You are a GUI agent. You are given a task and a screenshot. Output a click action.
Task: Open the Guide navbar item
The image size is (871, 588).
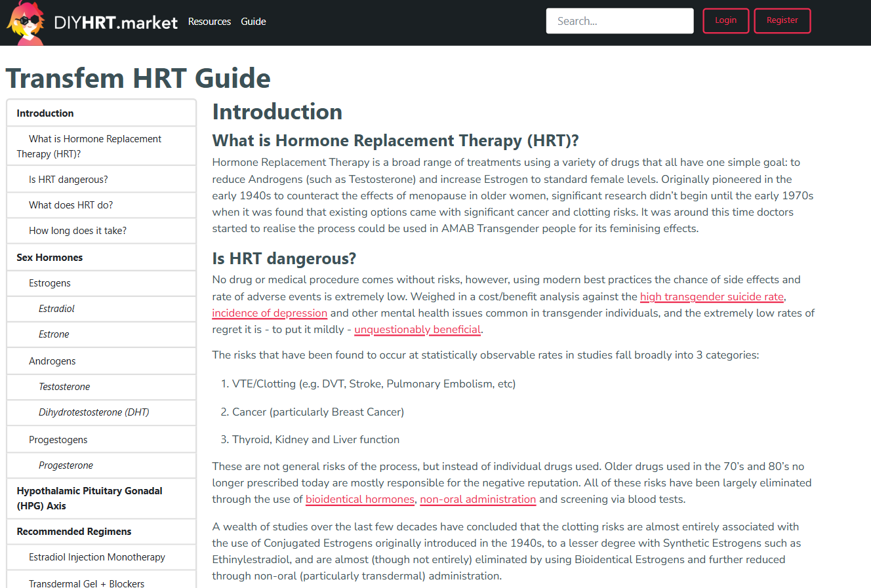[x=253, y=22]
